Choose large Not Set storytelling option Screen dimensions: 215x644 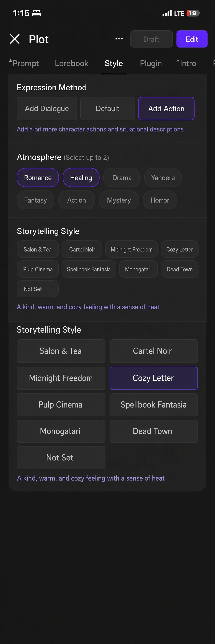pyautogui.click(x=61, y=458)
